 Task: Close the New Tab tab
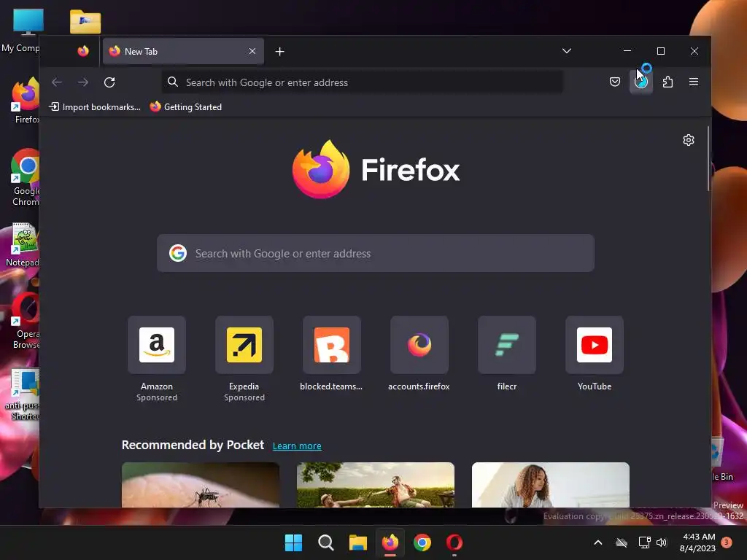[x=252, y=51]
